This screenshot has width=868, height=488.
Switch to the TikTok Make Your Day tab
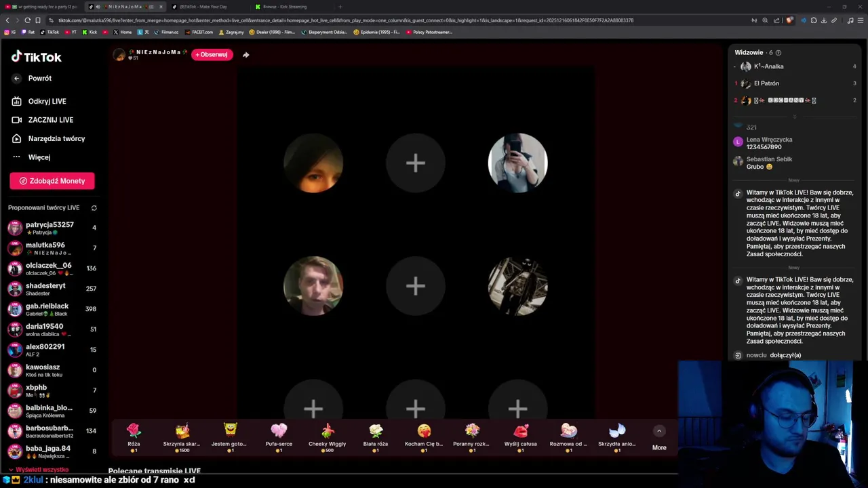209,7
